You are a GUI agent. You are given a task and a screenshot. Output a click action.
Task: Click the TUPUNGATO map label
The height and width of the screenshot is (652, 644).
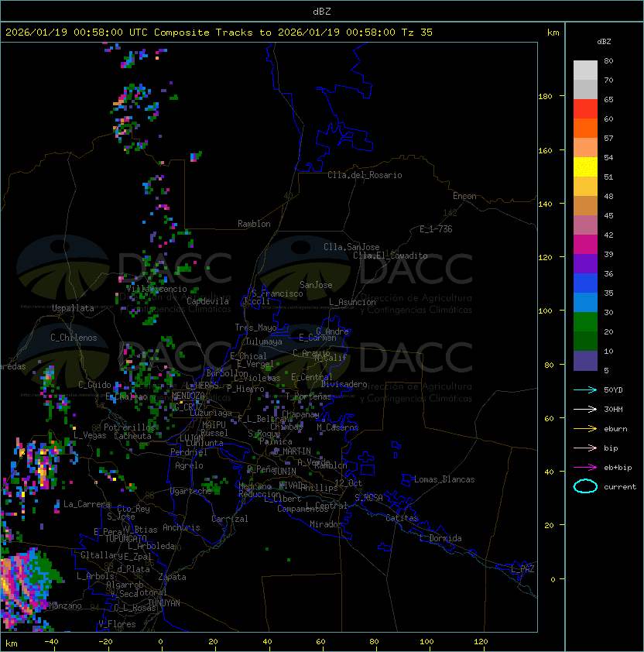pyautogui.click(x=125, y=539)
